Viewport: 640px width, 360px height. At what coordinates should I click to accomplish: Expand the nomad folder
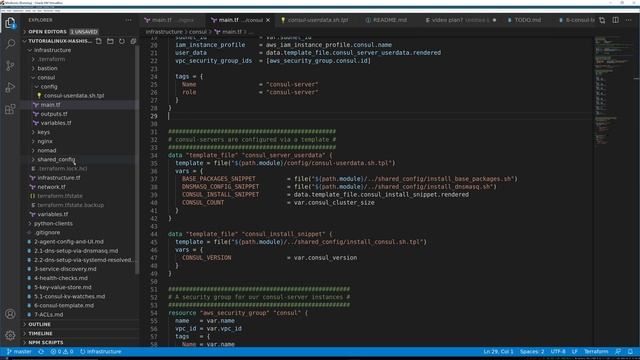pos(80,150)
